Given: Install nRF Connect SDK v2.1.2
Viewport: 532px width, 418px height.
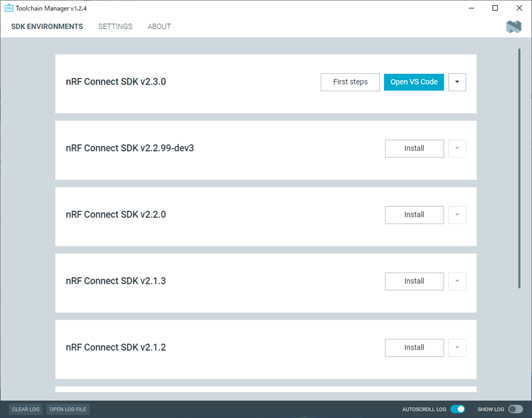Looking at the screenshot, I should pos(414,348).
